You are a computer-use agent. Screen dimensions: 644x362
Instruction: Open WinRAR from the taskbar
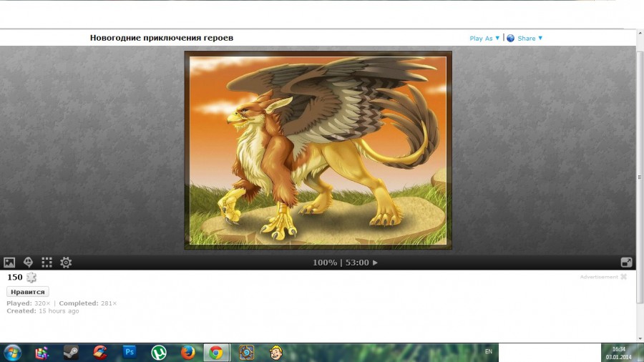[42, 353]
